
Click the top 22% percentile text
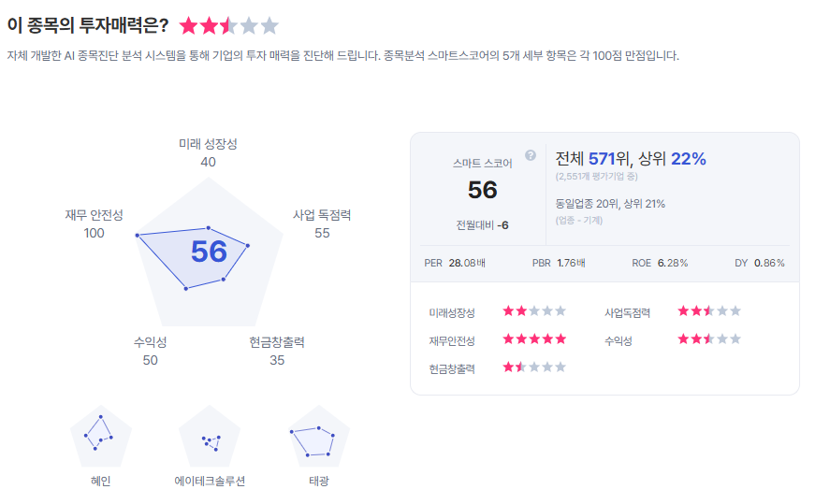[x=688, y=159]
